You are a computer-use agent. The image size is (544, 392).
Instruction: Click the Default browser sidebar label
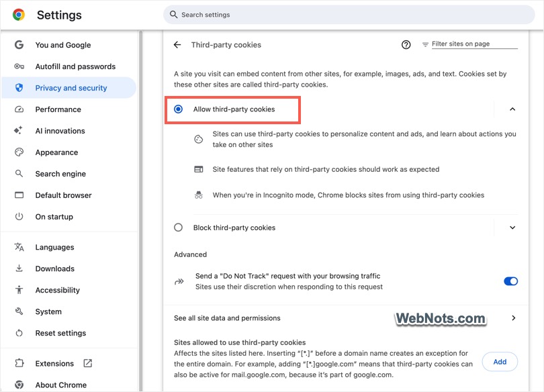click(x=64, y=195)
